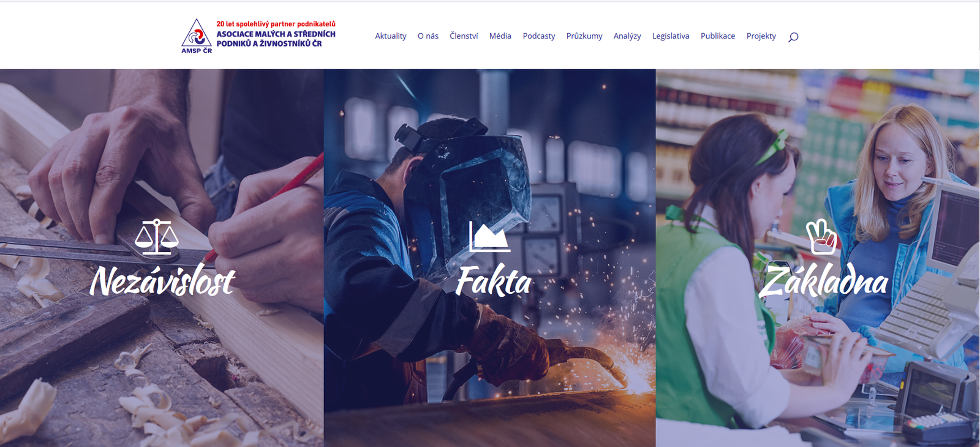
Task: Open the Aktuality menu item
Action: coord(391,36)
